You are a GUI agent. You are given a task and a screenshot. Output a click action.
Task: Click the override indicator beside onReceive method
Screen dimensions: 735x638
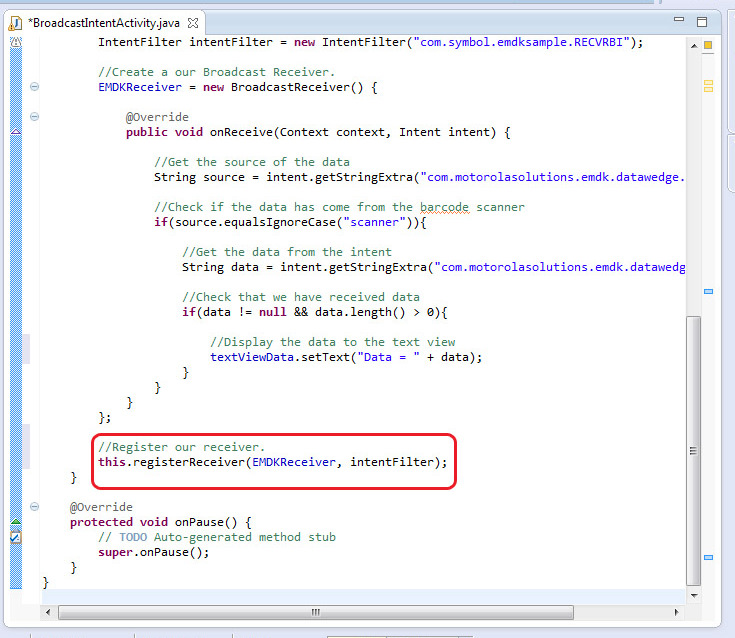[15, 131]
